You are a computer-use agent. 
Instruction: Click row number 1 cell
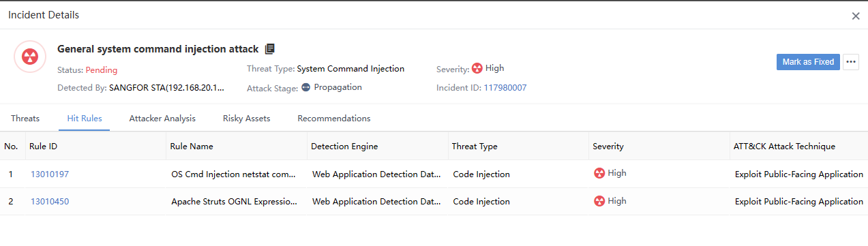pos(11,174)
